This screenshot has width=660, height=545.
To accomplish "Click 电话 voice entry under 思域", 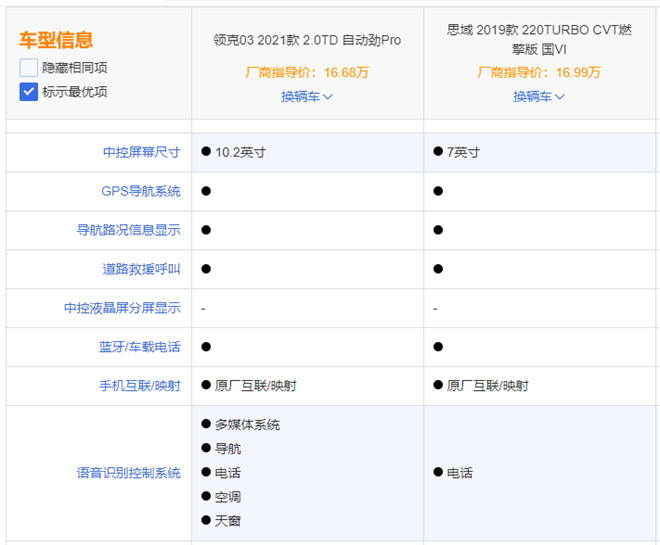I will 460,473.
